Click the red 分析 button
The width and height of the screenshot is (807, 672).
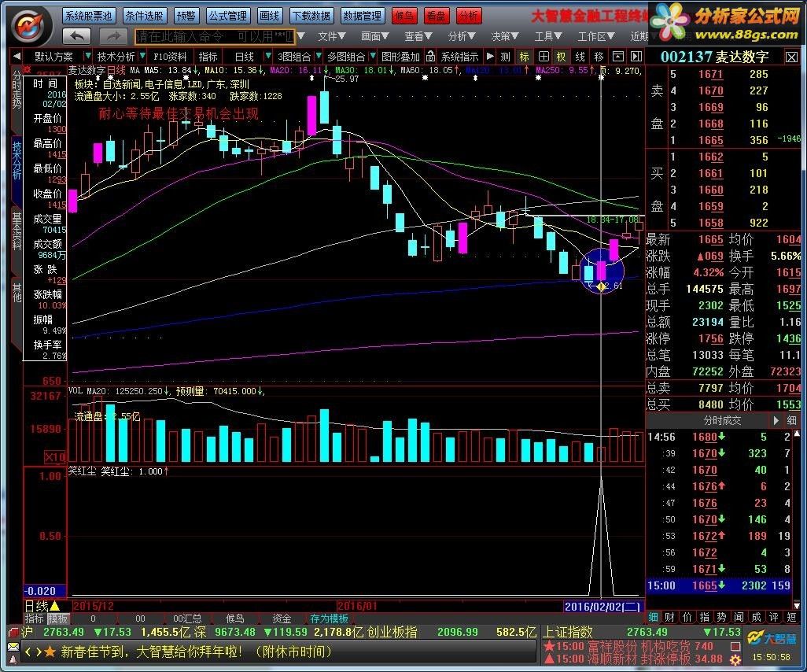(468, 16)
